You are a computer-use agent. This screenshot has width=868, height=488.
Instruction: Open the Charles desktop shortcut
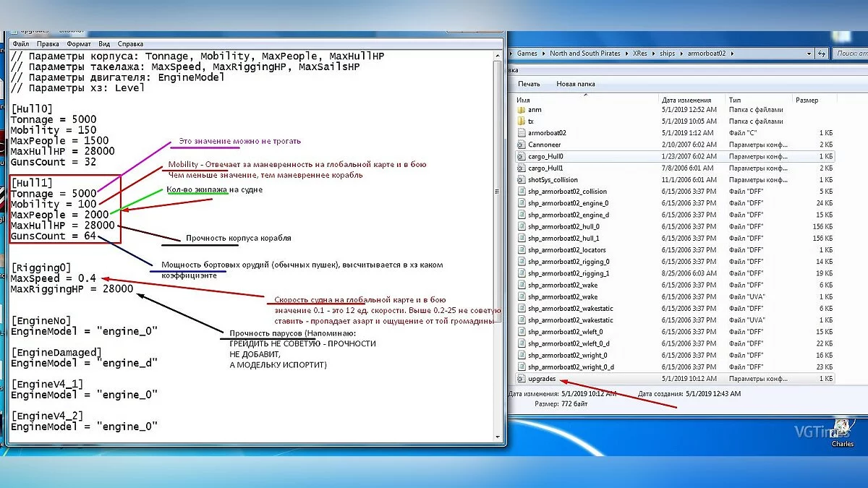coord(841,431)
